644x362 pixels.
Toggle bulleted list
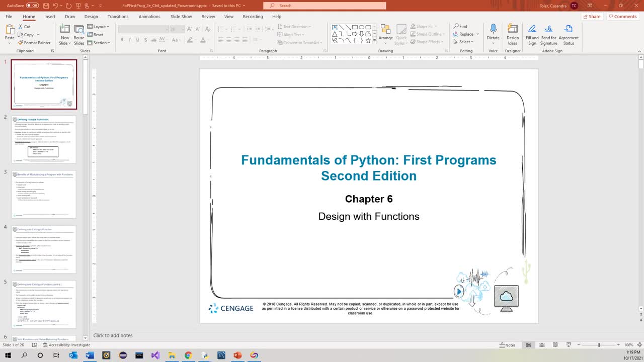coord(220,29)
